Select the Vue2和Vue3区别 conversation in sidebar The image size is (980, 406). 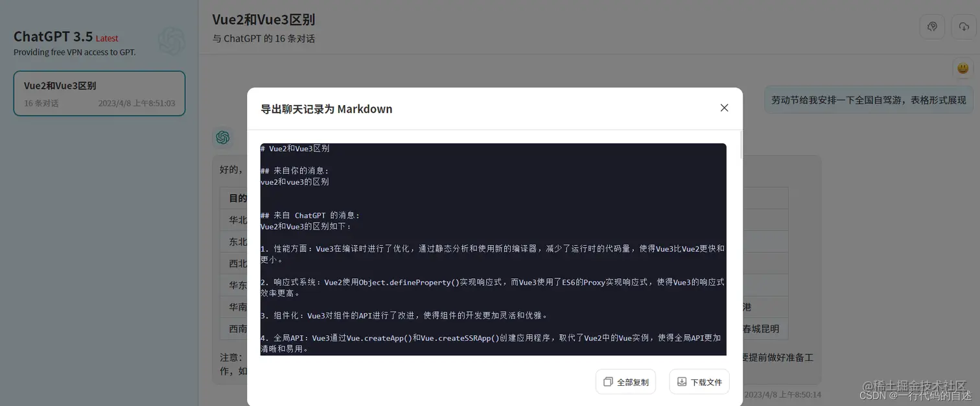[99, 93]
